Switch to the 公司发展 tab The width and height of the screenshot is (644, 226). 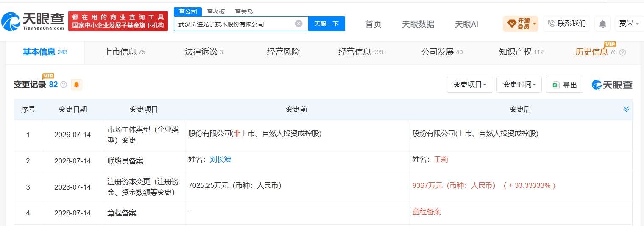[x=442, y=52]
